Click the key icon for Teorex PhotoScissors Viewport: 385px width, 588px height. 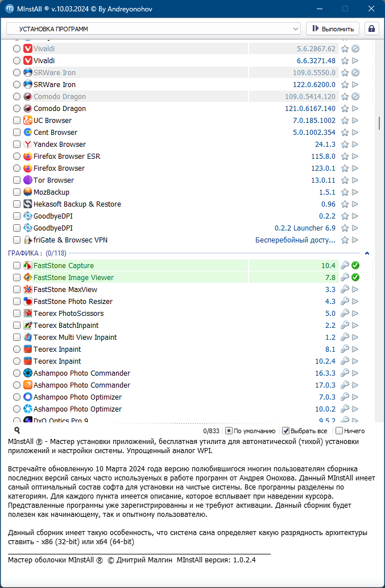(345, 314)
